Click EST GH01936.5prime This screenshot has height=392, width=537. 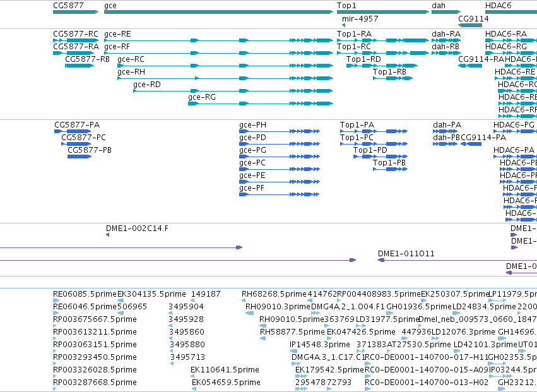[419, 307]
